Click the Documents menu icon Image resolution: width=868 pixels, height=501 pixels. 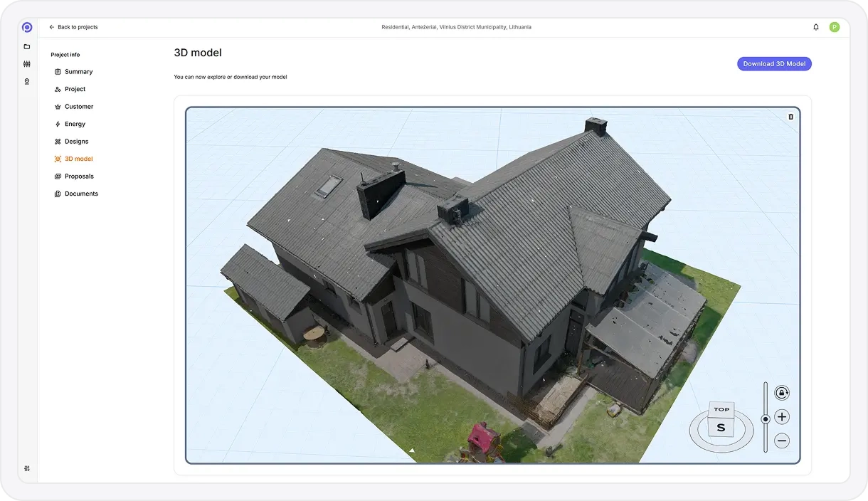click(58, 194)
